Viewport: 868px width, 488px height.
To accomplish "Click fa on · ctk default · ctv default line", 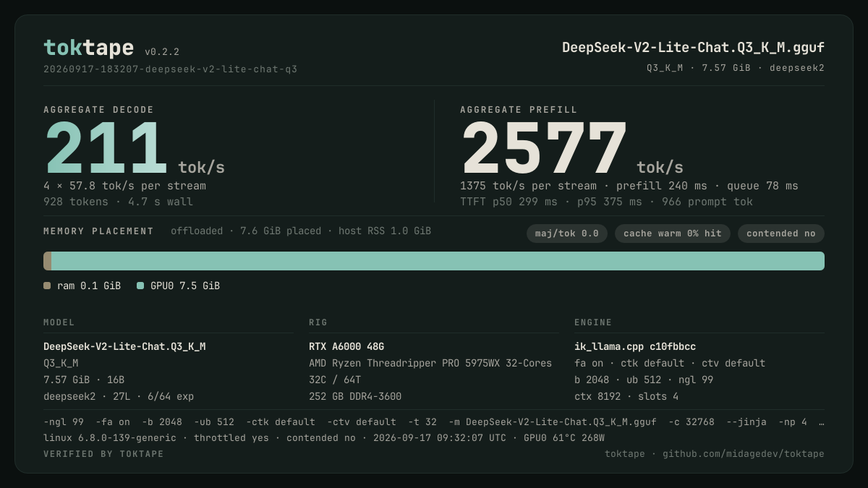I will coord(670,363).
